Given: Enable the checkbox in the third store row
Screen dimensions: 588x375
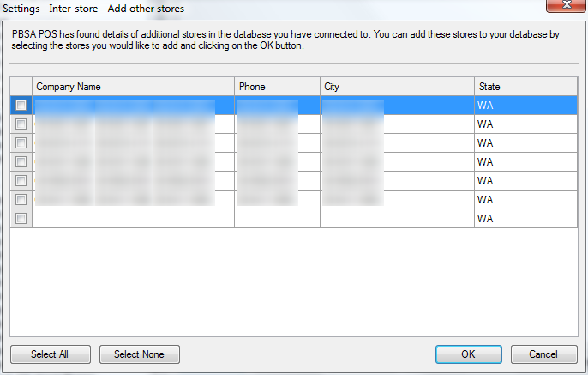Looking at the screenshot, I should click(x=21, y=142).
